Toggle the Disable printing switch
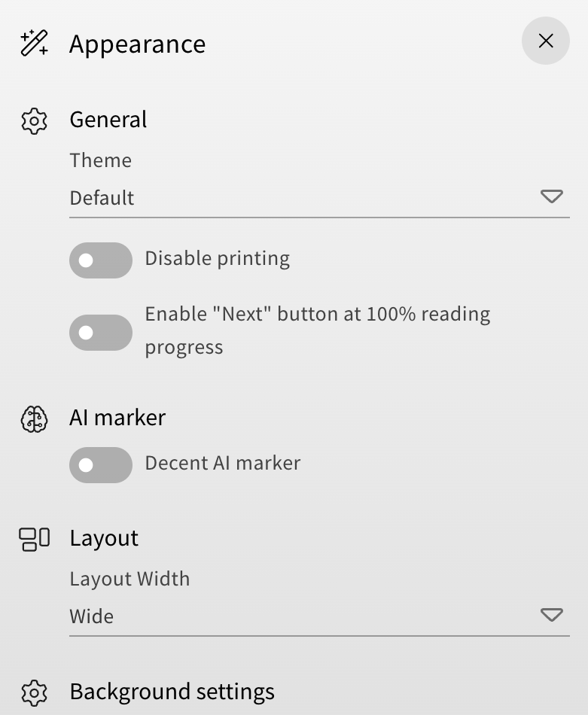This screenshot has height=715, width=588. tap(101, 260)
